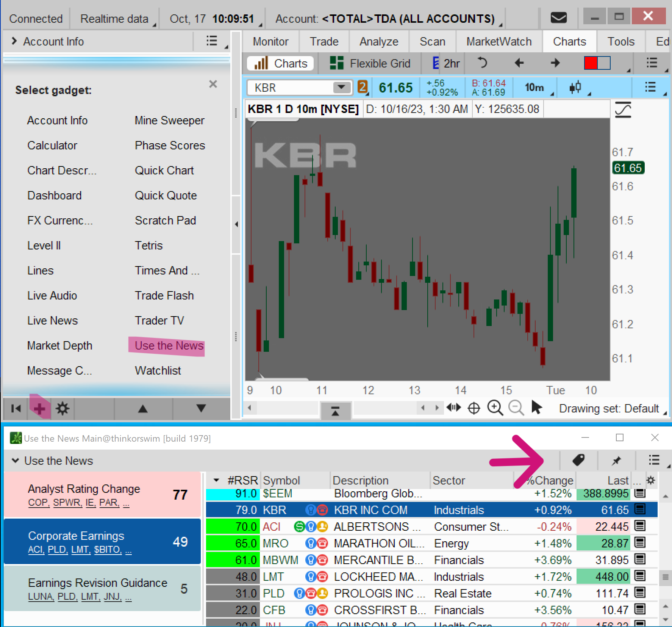
Task: Open the chart style candlestick icon
Action: (x=575, y=88)
